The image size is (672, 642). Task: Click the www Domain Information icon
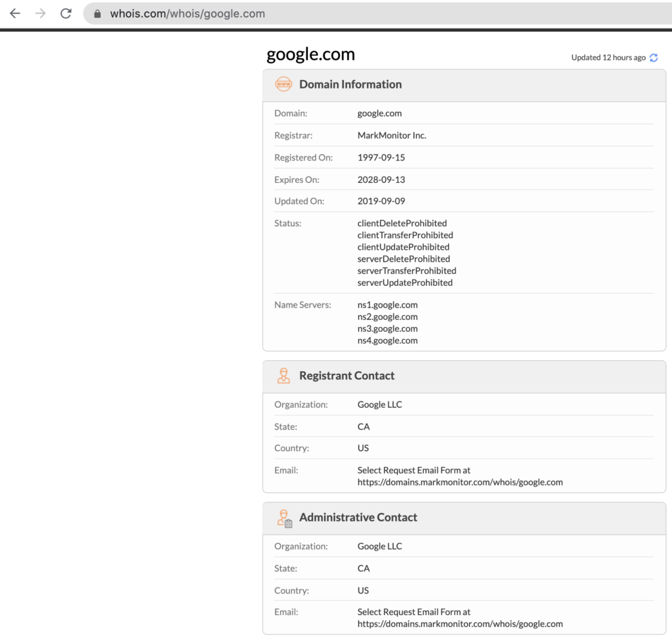283,85
